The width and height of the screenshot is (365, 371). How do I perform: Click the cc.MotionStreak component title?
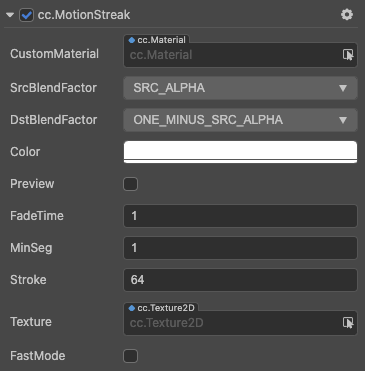(84, 15)
